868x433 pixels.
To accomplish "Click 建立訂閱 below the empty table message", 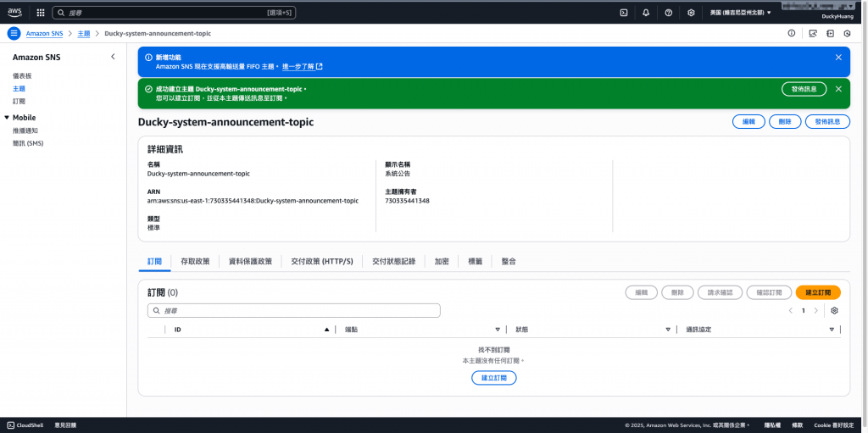I will (494, 378).
